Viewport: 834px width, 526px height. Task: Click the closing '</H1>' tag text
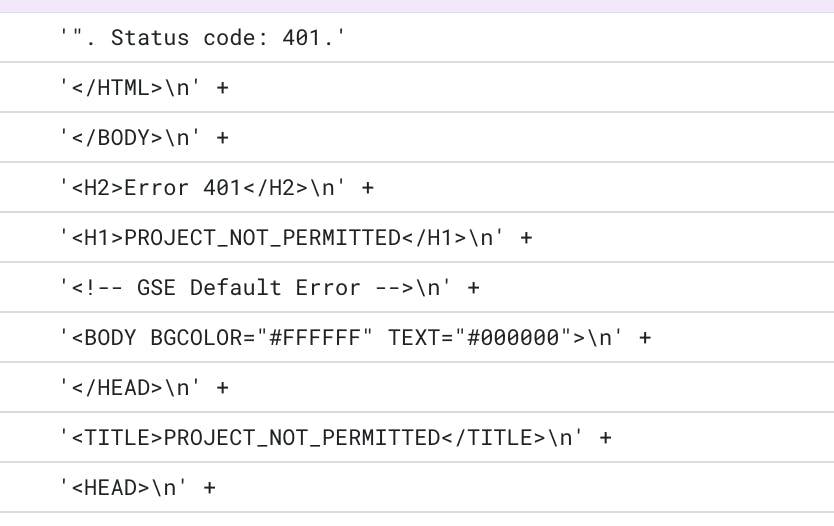point(434,238)
